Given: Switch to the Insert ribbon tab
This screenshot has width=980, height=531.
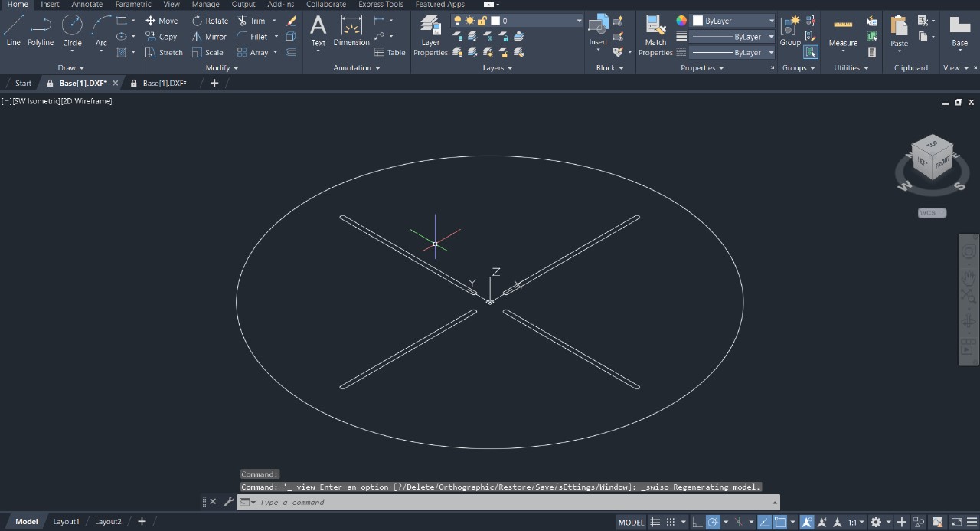Looking at the screenshot, I should click(50, 5).
